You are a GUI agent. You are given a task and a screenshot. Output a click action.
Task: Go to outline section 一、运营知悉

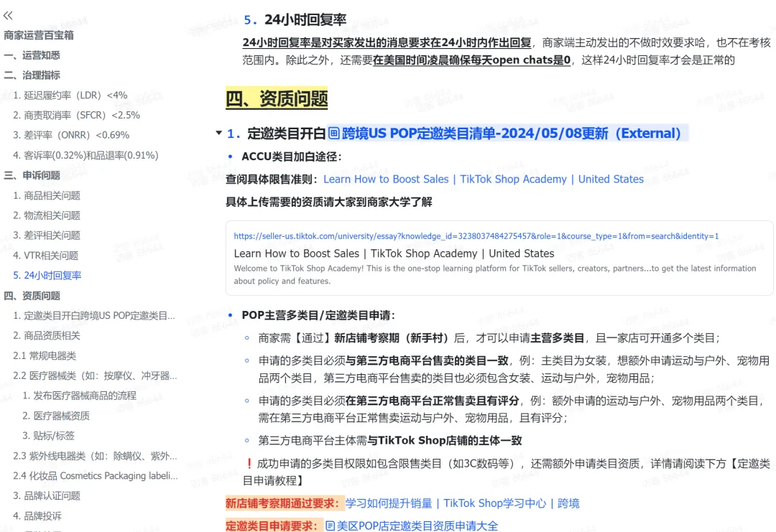click(32, 55)
